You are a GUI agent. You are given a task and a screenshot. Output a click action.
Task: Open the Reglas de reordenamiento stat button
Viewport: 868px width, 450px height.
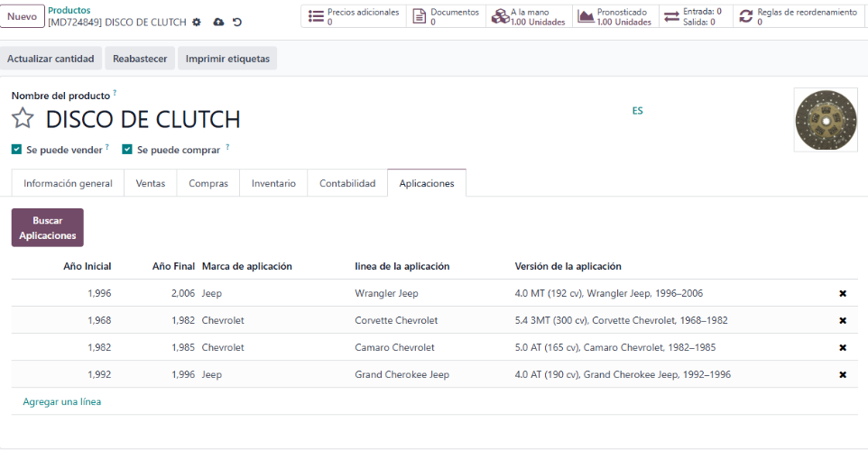799,17
